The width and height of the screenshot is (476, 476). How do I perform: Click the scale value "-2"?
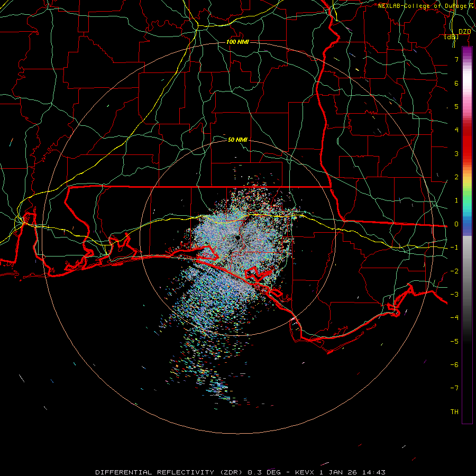pos(454,271)
